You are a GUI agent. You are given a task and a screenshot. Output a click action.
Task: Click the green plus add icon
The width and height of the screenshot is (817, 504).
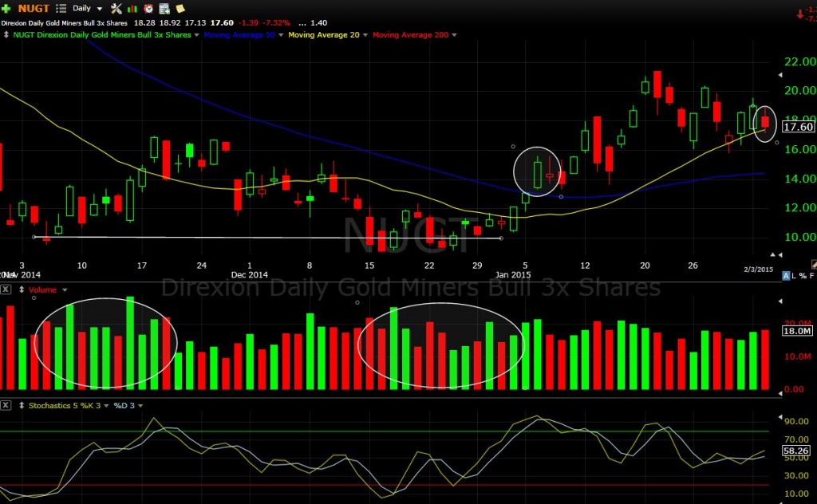6,8
